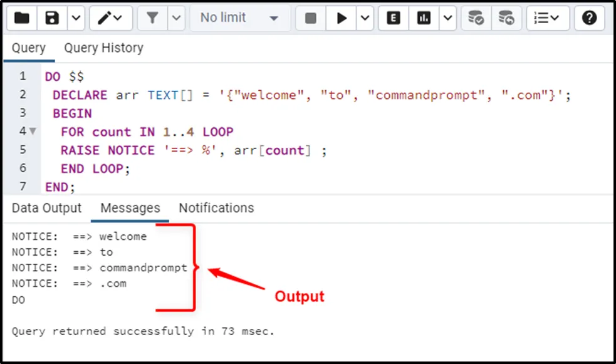Click the Commit database icon
The height and width of the screenshot is (364, 616).
[x=476, y=18]
